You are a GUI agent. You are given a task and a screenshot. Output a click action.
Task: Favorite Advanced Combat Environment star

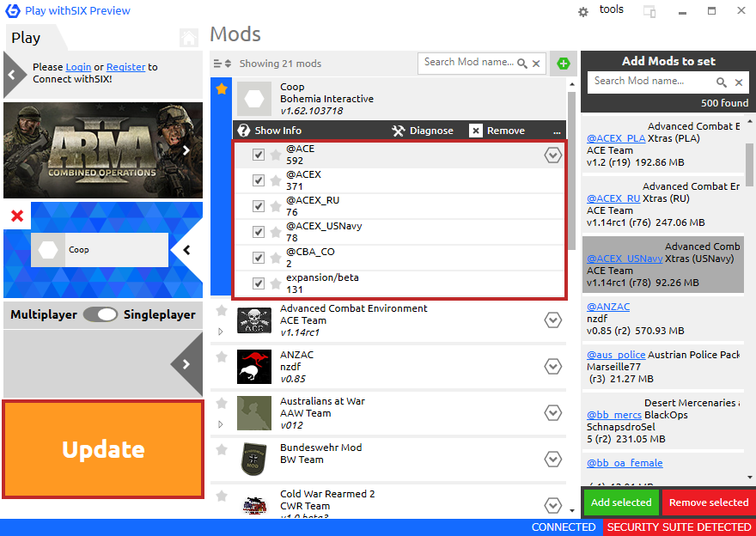point(222,310)
